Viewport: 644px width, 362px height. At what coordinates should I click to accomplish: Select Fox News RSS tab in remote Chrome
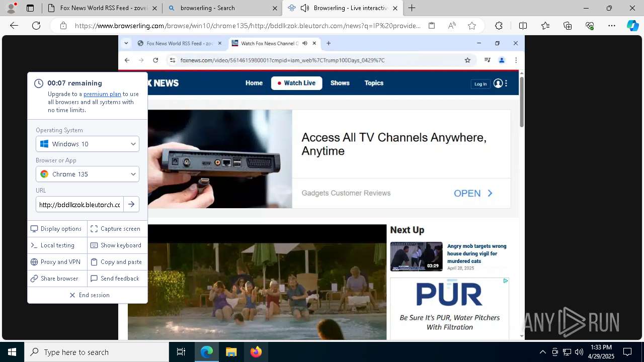click(180, 43)
